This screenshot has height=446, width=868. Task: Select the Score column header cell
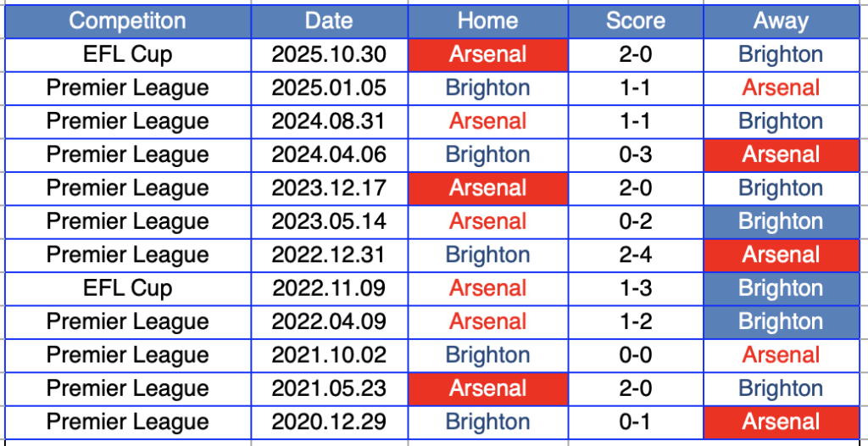(635, 21)
